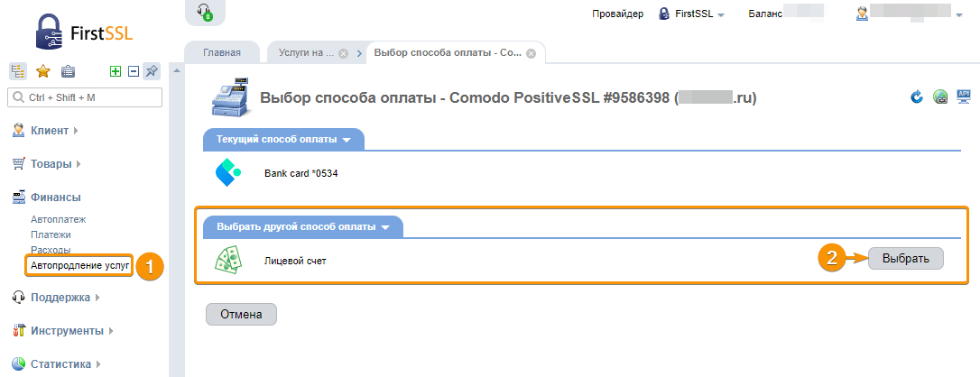Click the globe print icon beside refresh
980x377 pixels.
coord(940,97)
